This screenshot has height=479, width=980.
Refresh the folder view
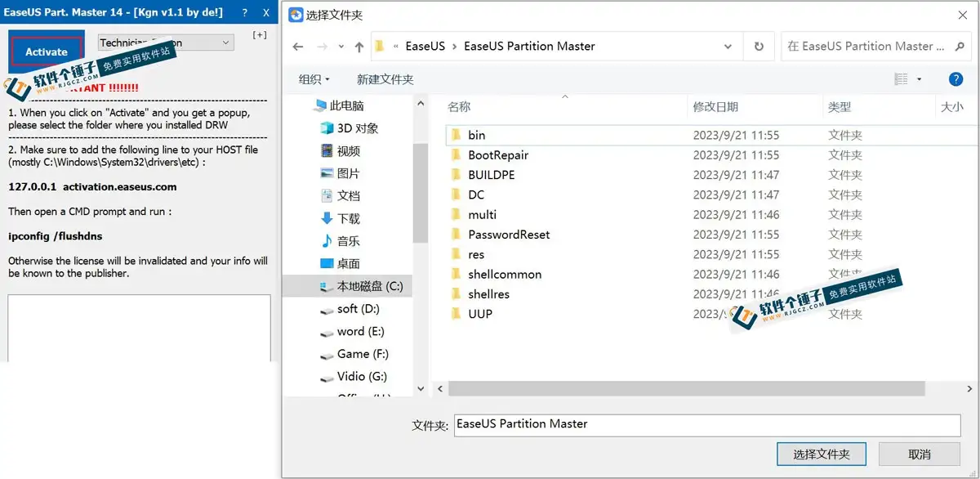759,47
